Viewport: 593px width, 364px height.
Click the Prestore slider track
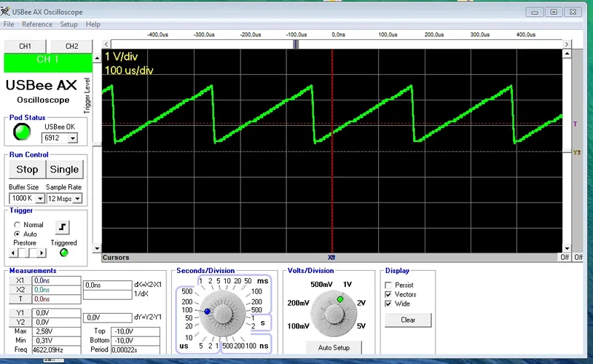point(28,253)
